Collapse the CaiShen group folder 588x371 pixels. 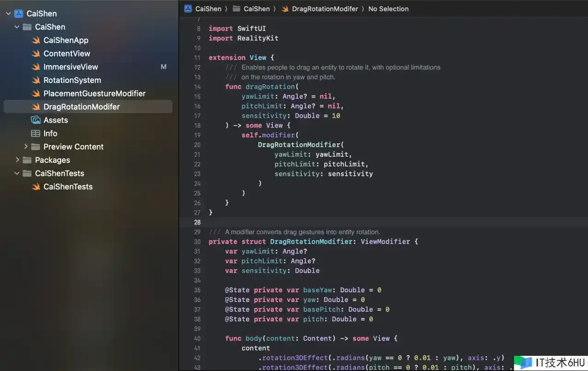[x=17, y=27]
